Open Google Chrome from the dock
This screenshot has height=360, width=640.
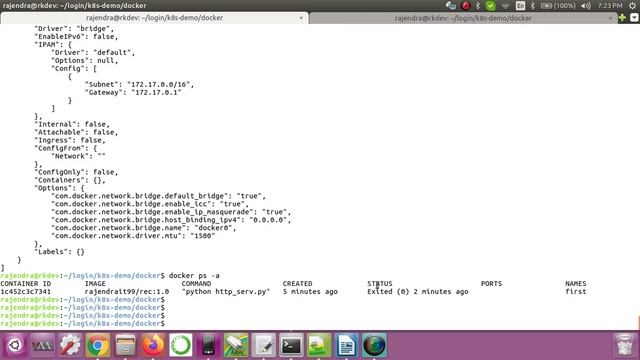coord(98,345)
